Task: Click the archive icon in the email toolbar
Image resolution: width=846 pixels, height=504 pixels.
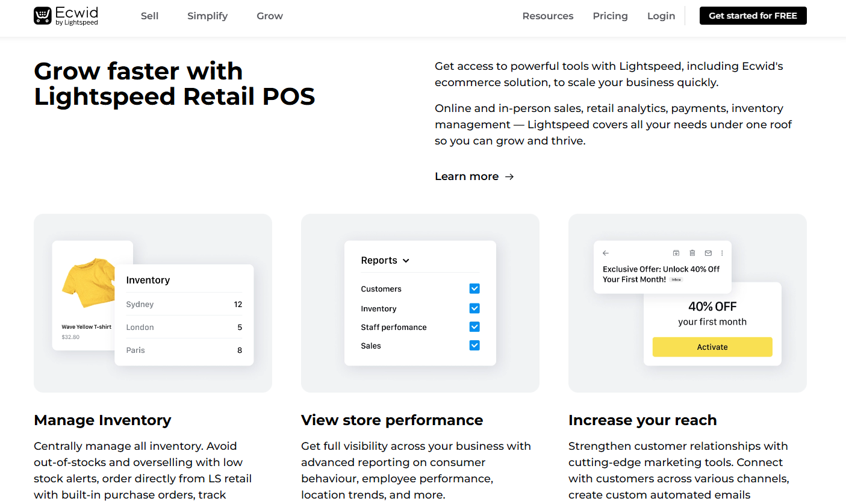Action: tap(676, 253)
